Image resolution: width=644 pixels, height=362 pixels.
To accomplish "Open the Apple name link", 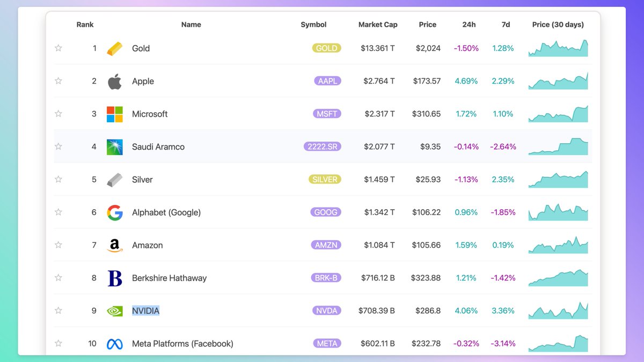I will [x=143, y=81].
